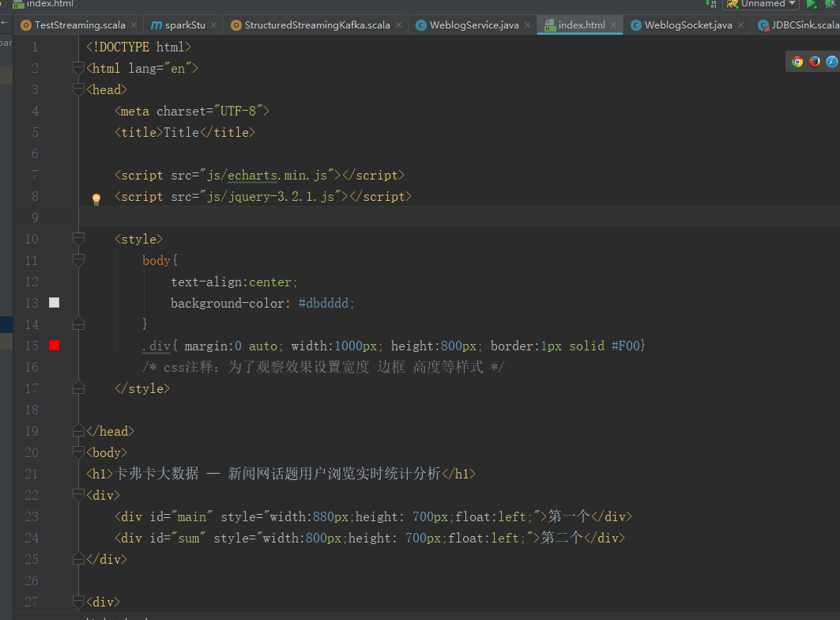
Task: Click the red color swatch on line 15
Action: tap(54, 346)
